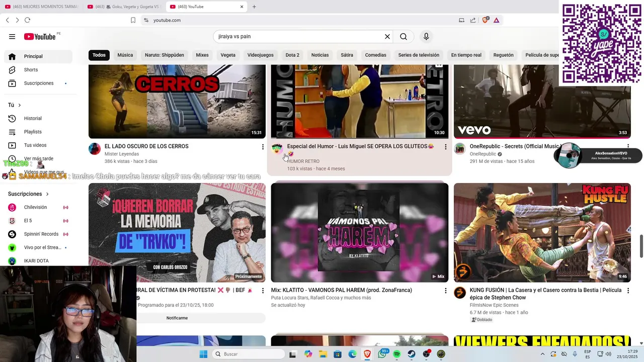Open 'Tus videos' in the sidebar

click(x=38, y=145)
